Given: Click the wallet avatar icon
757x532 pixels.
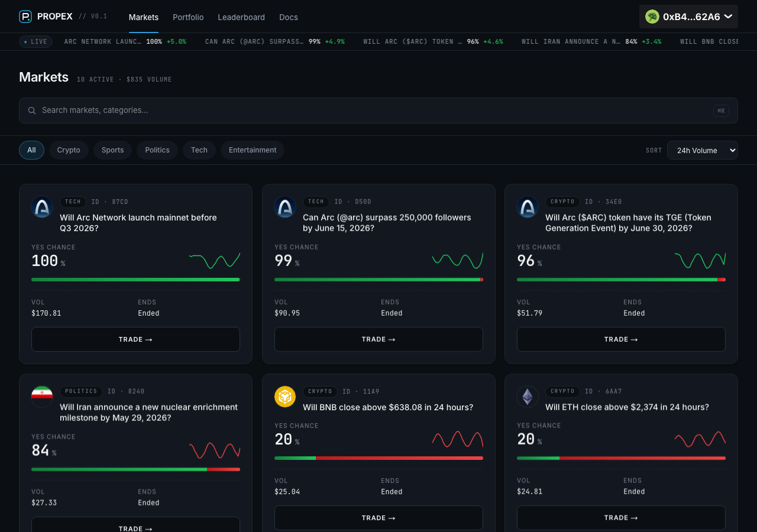Looking at the screenshot, I should tap(652, 17).
